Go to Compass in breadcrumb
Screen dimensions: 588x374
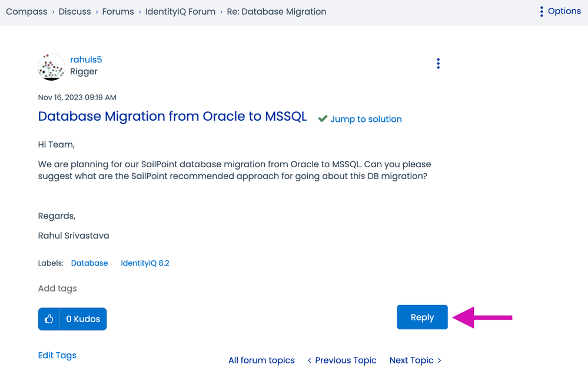point(26,12)
